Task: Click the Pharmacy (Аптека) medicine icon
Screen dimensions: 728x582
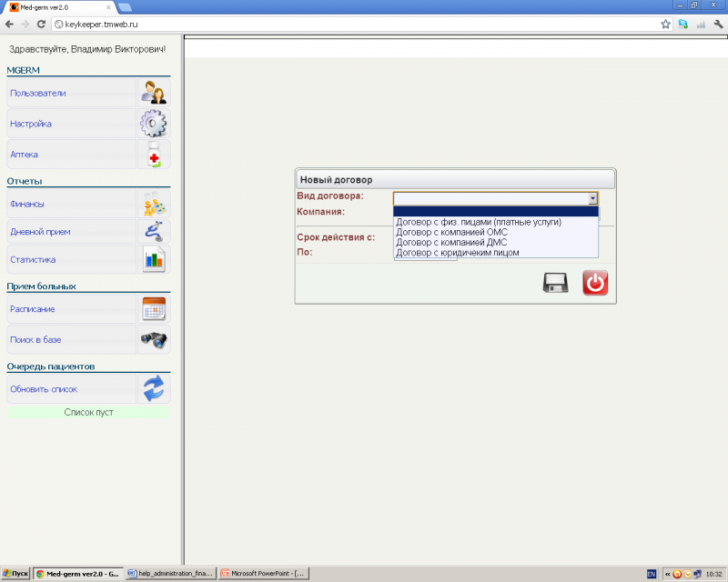Action: tap(153, 155)
